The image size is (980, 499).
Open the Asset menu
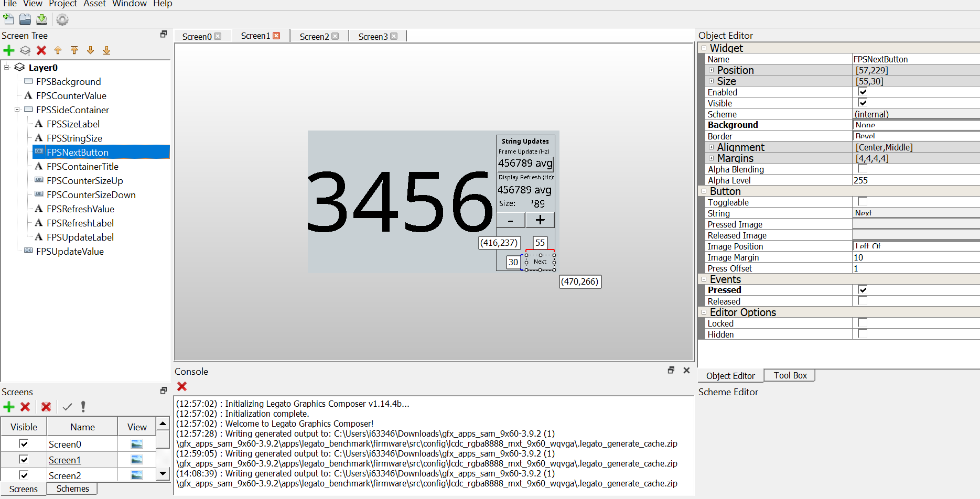coord(94,4)
